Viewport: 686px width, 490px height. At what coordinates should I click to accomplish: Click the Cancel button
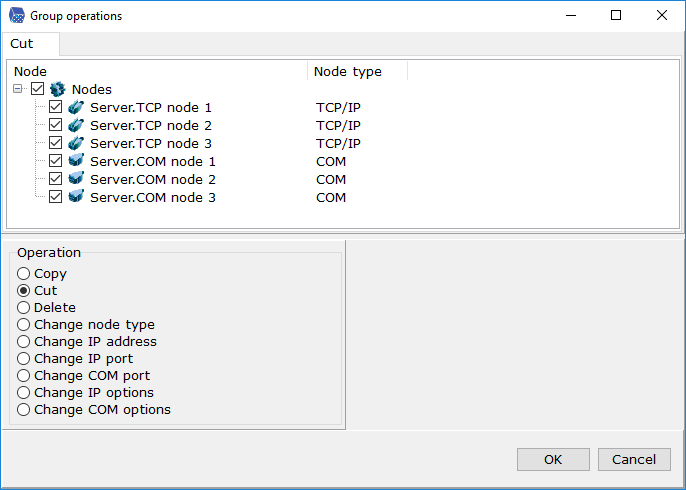coord(634,459)
